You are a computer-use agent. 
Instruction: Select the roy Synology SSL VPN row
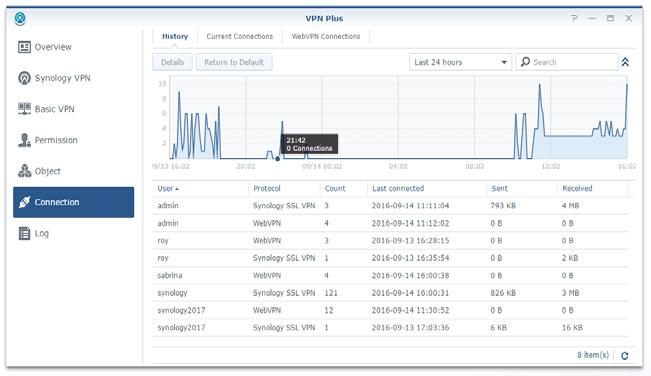[390, 258]
